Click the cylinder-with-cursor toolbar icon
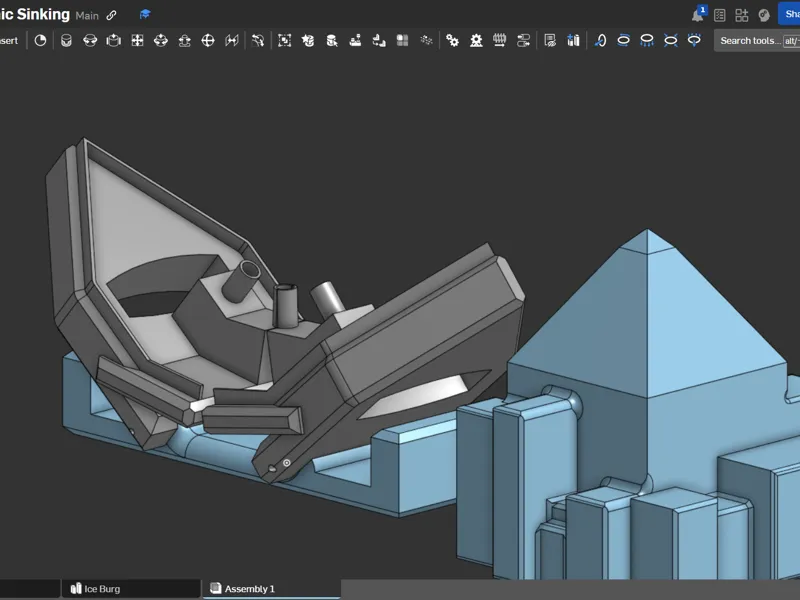Screen dimensions: 800x600 (332, 40)
